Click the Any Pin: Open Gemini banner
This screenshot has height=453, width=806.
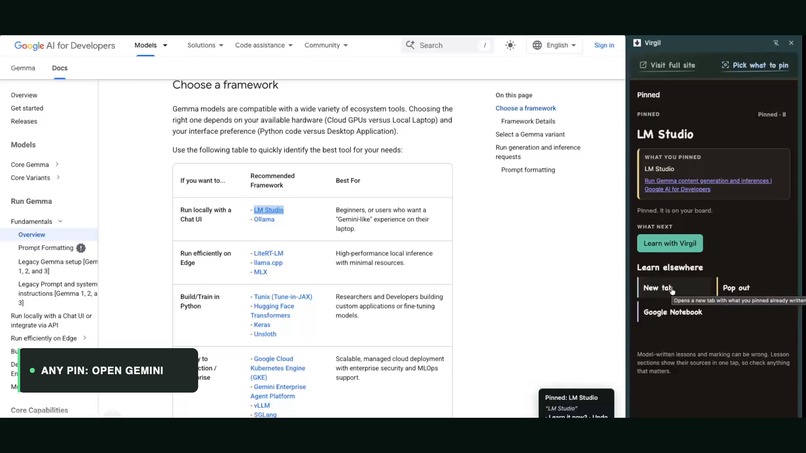tap(108, 370)
